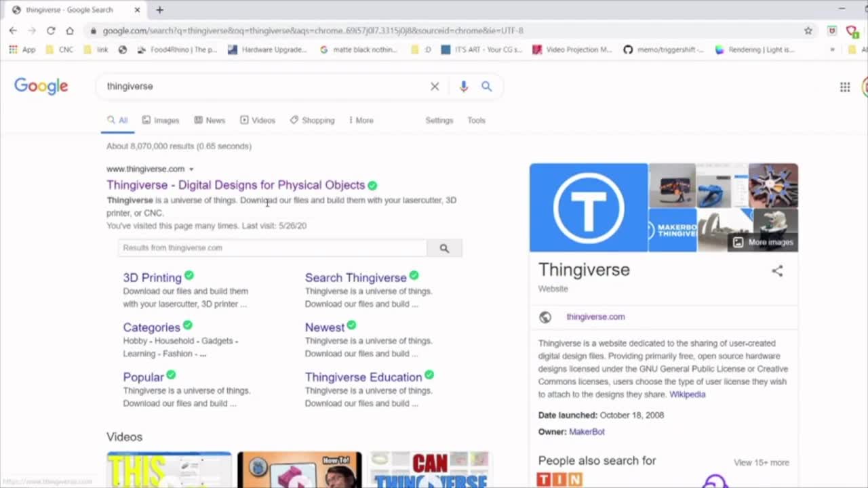Open the Search Thingiverse sitelink
Viewport: 868px width, 488px height.
coord(355,277)
